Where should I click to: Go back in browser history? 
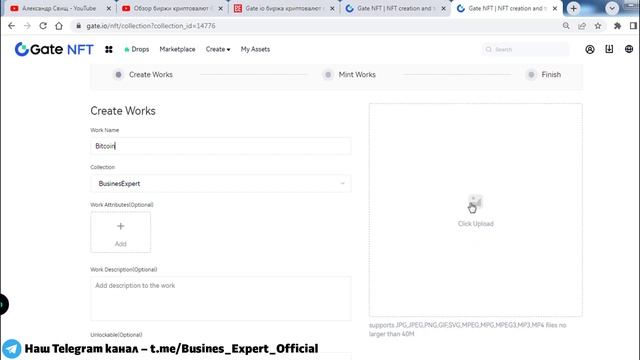point(11,26)
